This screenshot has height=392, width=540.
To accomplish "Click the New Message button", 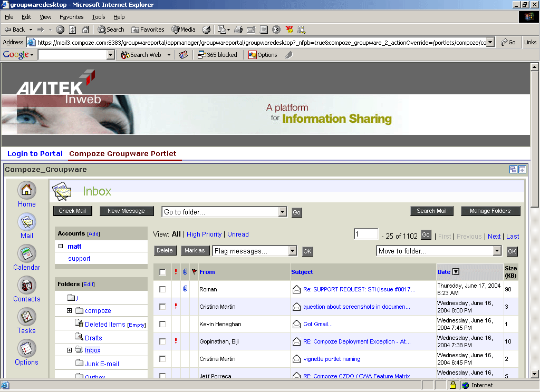I will click(126, 211).
